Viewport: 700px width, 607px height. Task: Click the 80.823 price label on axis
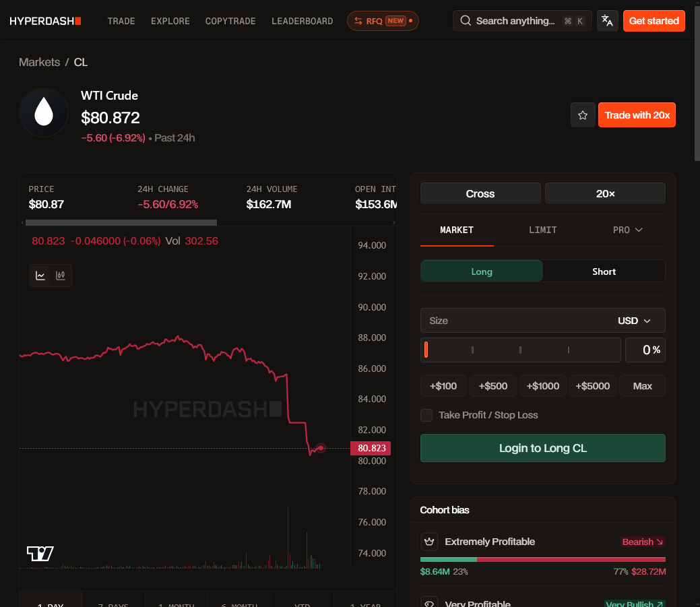click(x=371, y=448)
